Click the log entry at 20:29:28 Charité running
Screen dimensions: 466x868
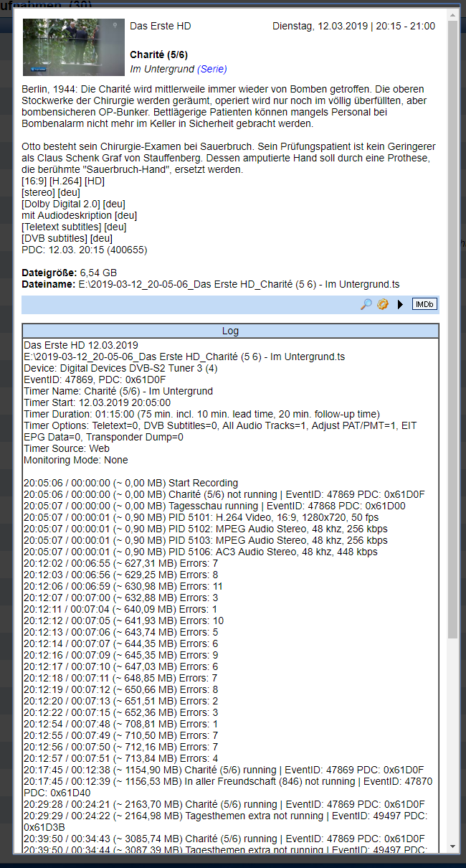(224, 804)
